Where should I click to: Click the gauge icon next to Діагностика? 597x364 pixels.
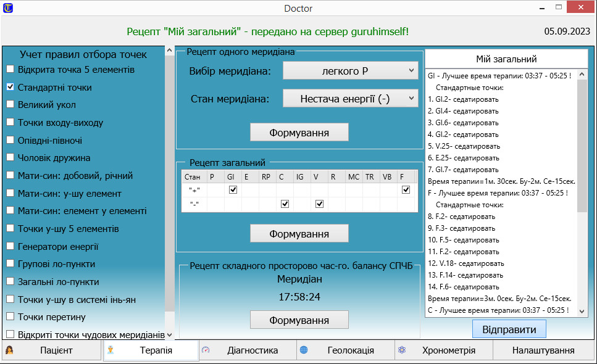pos(206,350)
